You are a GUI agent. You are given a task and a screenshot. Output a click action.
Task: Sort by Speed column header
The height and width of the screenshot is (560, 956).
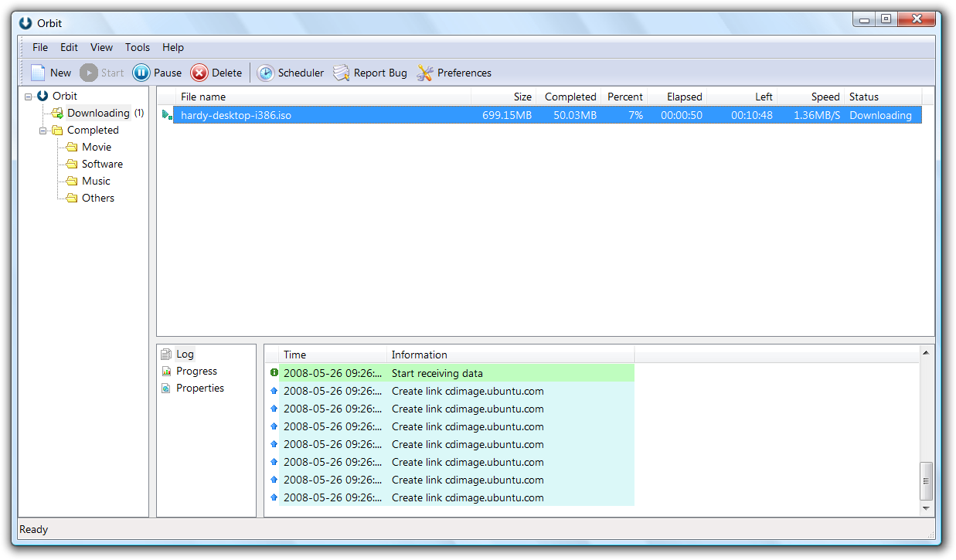811,97
